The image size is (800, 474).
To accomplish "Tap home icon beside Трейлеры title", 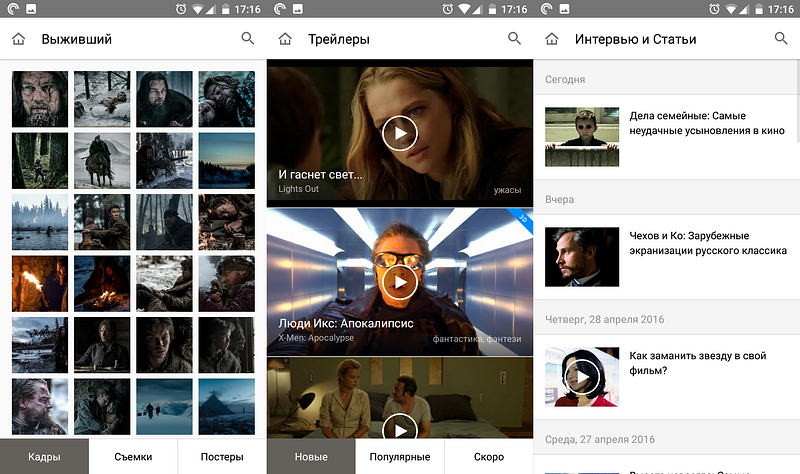I will point(285,39).
